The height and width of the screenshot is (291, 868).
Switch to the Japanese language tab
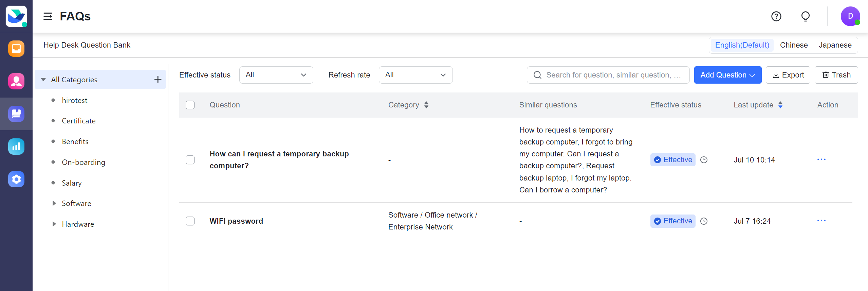[x=835, y=45]
